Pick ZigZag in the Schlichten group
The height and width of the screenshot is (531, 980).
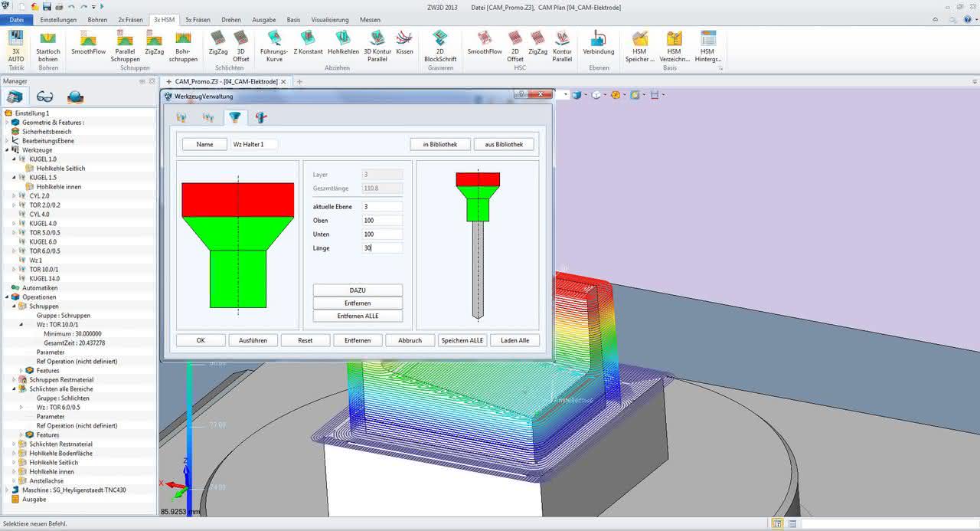[218, 44]
